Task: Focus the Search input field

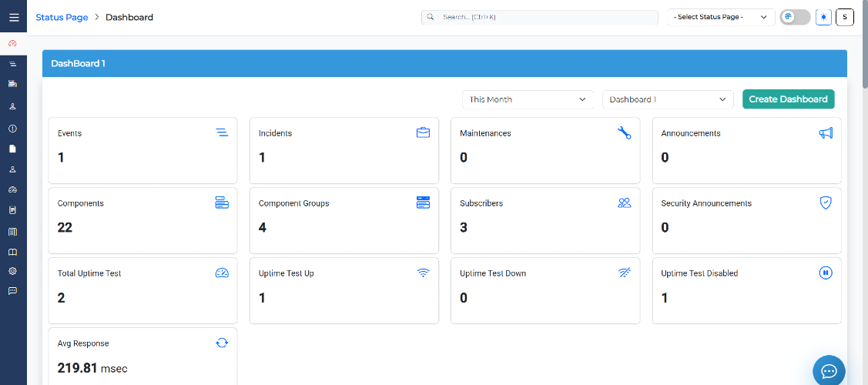Action: (540, 17)
